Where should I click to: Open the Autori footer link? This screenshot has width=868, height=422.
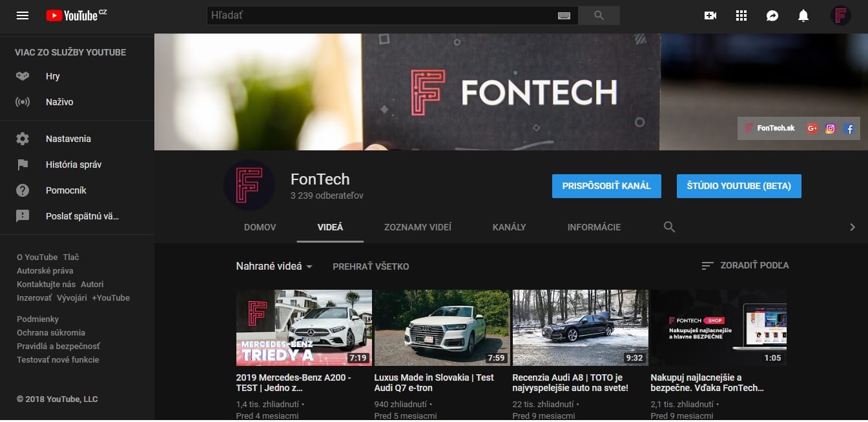[x=92, y=284]
